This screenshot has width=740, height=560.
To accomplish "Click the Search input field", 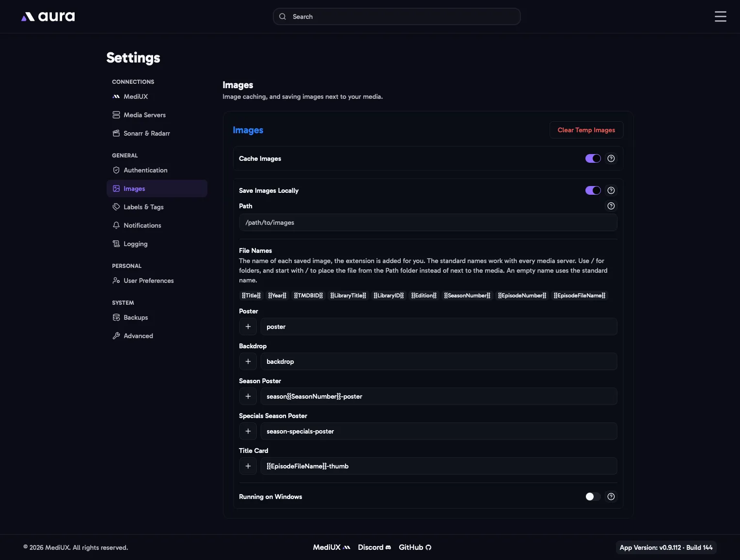I will 397,16.
